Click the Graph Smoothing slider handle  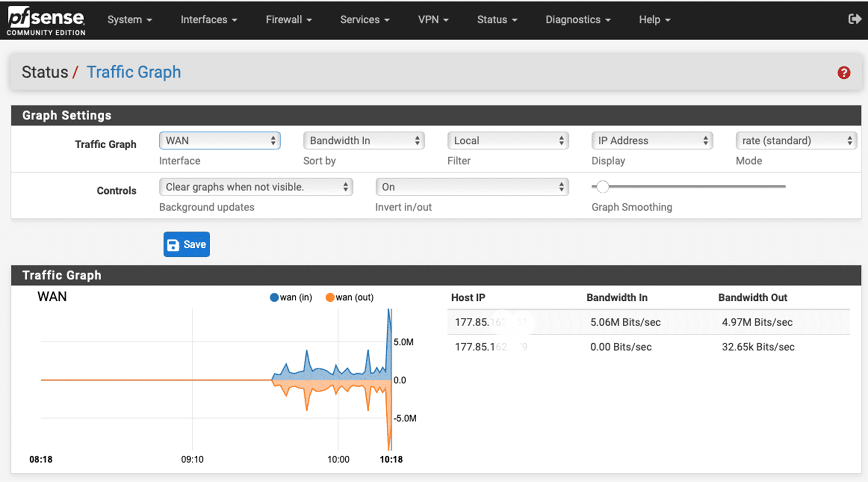coord(602,186)
